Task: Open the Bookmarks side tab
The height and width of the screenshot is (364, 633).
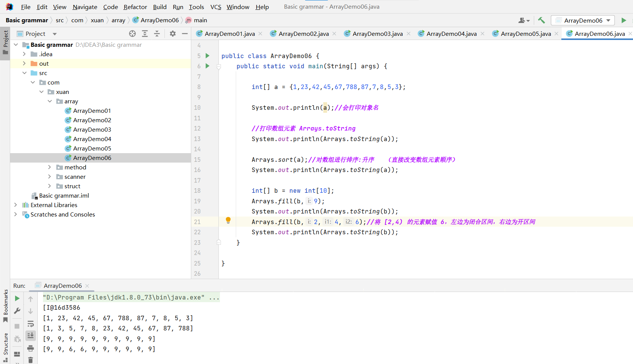Action: point(5,306)
